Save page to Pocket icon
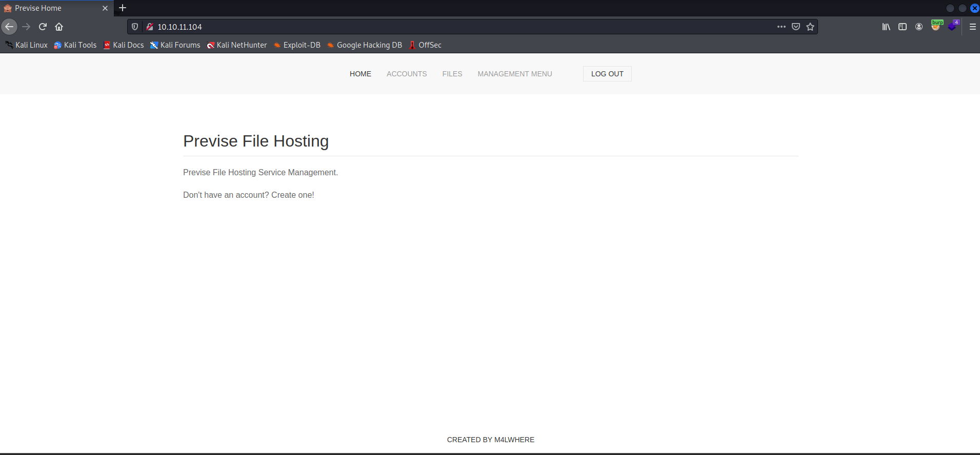Image resolution: width=980 pixels, height=455 pixels. coord(796,27)
